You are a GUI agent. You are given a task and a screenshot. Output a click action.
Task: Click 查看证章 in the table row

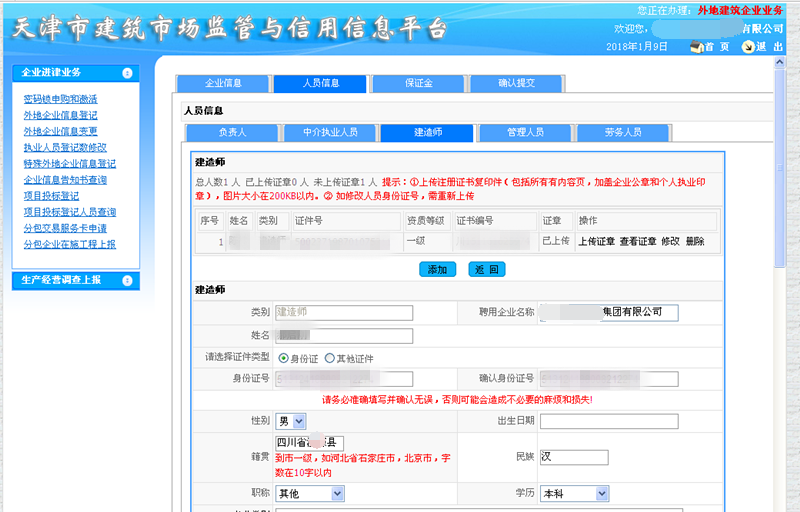[x=638, y=241]
